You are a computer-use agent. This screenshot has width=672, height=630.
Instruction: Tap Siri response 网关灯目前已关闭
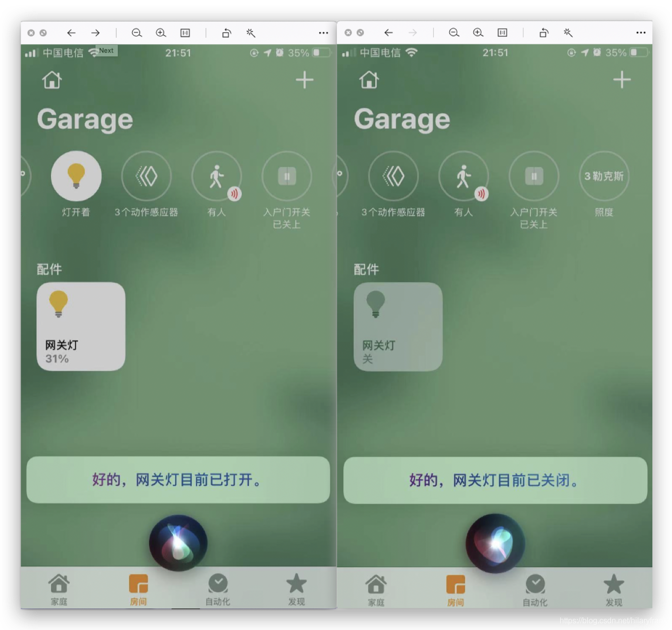coord(495,480)
